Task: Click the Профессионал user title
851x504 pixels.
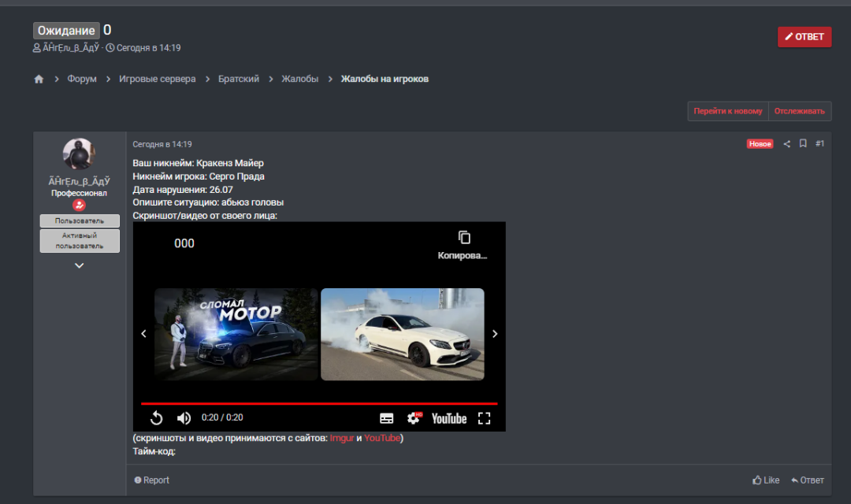Action: click(x=80, y=193)
